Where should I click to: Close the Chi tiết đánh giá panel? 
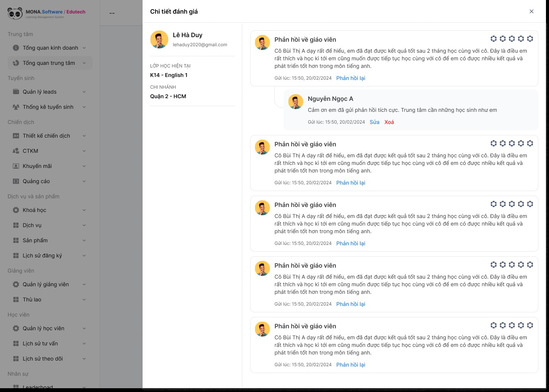click(x=532, y=11)
